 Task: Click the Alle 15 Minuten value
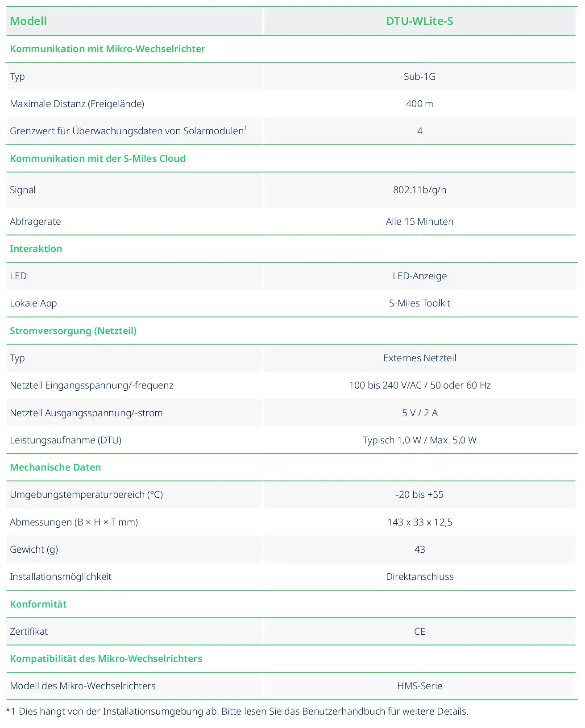point(419,221)
